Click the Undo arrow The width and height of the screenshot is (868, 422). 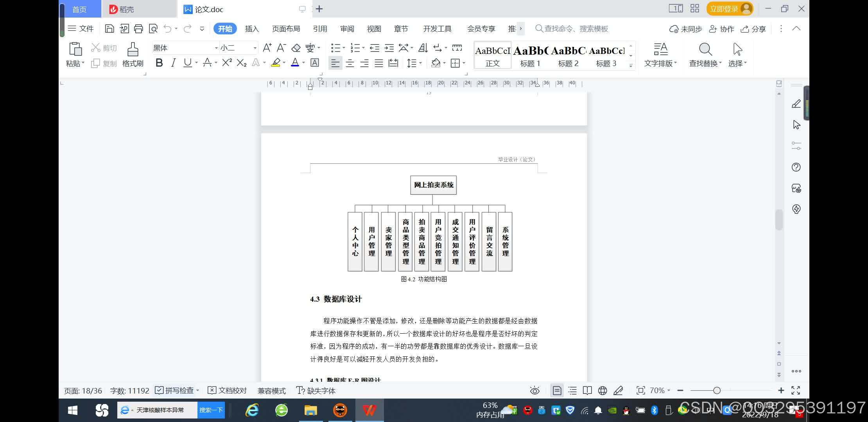(167, 29)
